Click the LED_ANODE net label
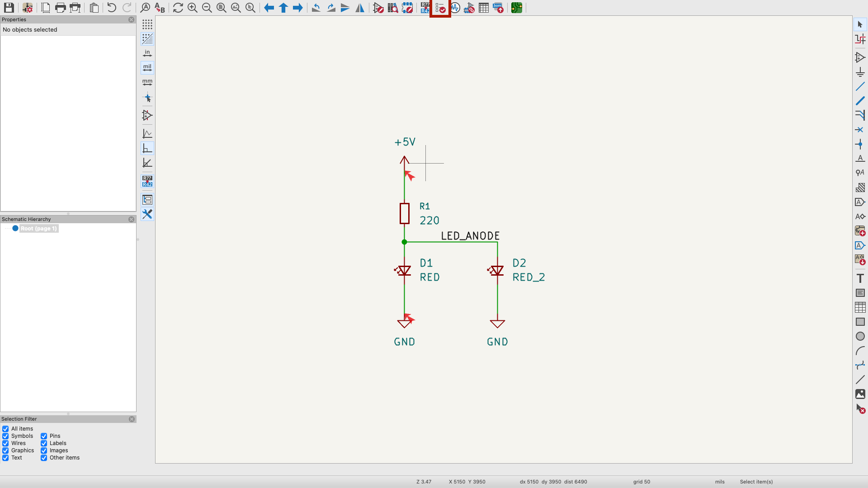The height and width of the screenshot is (488, 868). click(470, 236)
